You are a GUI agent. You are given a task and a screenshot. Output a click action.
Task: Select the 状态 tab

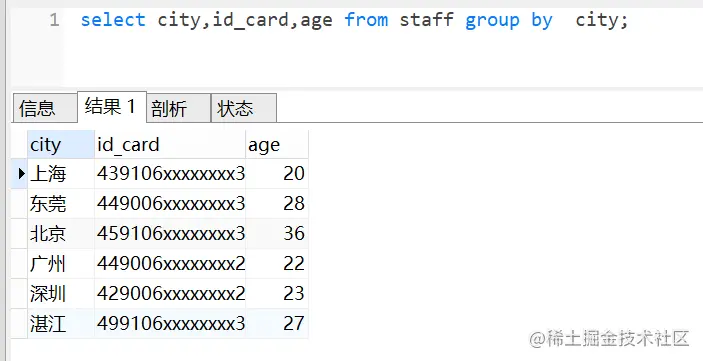point(243,108)
